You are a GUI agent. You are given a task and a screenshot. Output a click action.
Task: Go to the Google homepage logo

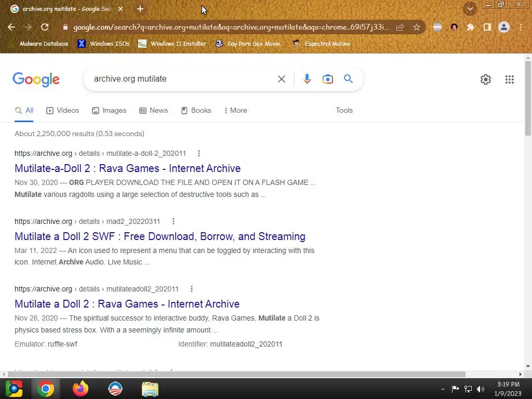[36, 79]
